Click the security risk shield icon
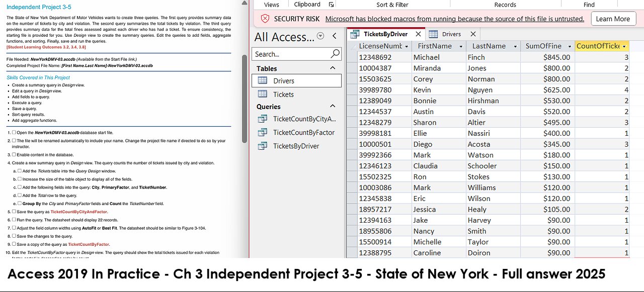This screenshot has width=644, height=292. pyautogui.click(x=265, y=19)
